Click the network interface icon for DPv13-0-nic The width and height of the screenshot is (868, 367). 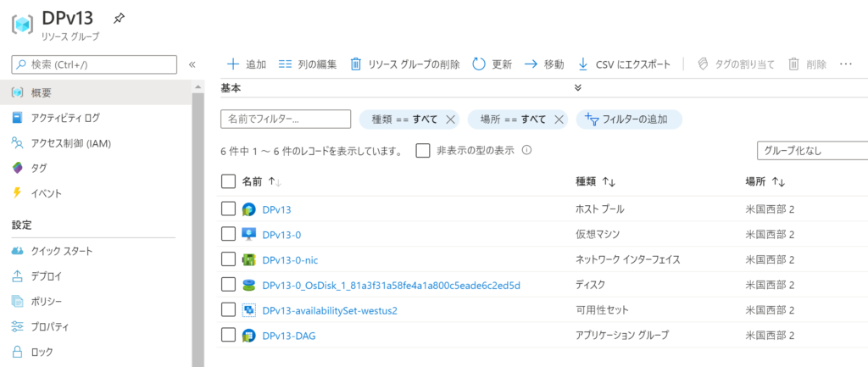[249, 259]
